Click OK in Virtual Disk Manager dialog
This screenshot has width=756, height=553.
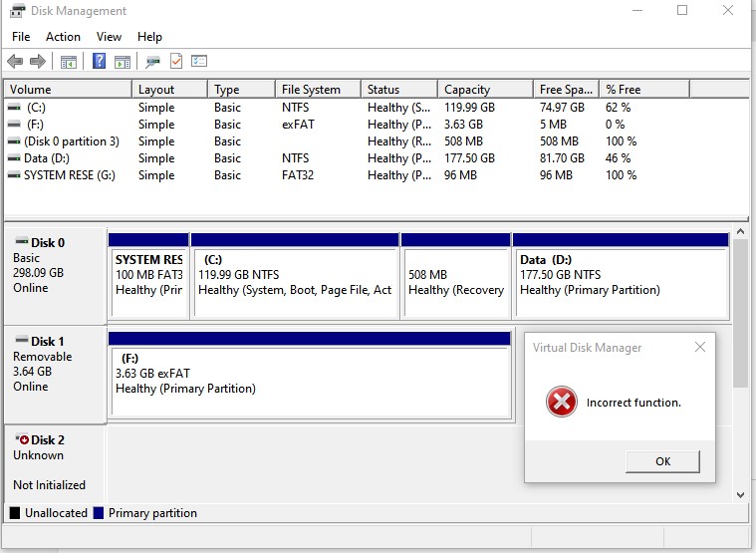pos(662,461)
